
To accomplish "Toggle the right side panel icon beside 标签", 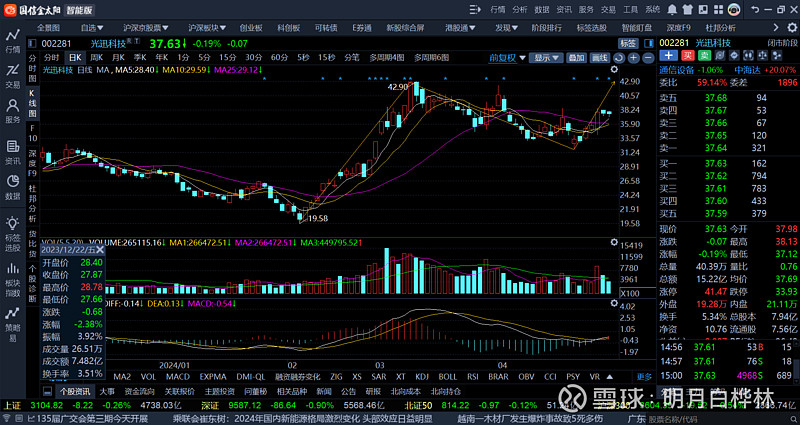I will pyautogui.click(x=648, y=43).
